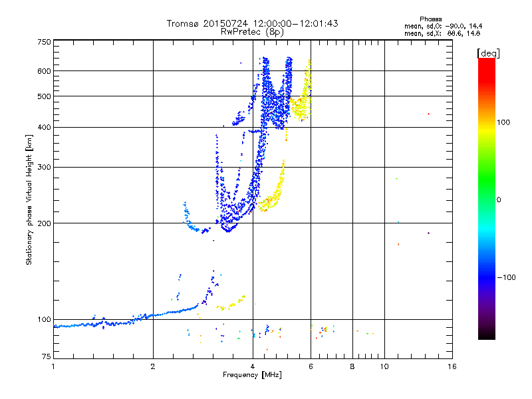
Task: Click the colorbar tick label '100'
Action: pos(503,122)
